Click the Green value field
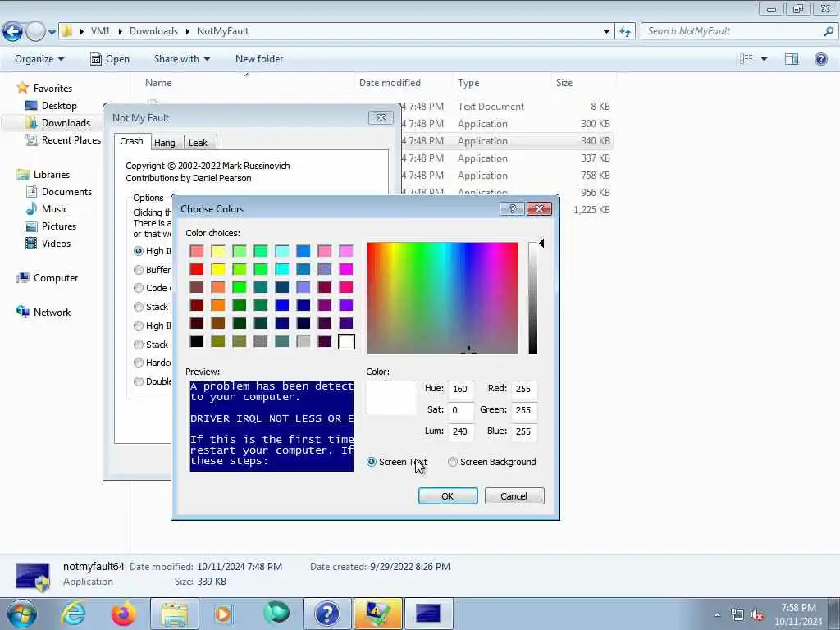The image size is (840, 630). pyautogui.click(x=524, y=410)
